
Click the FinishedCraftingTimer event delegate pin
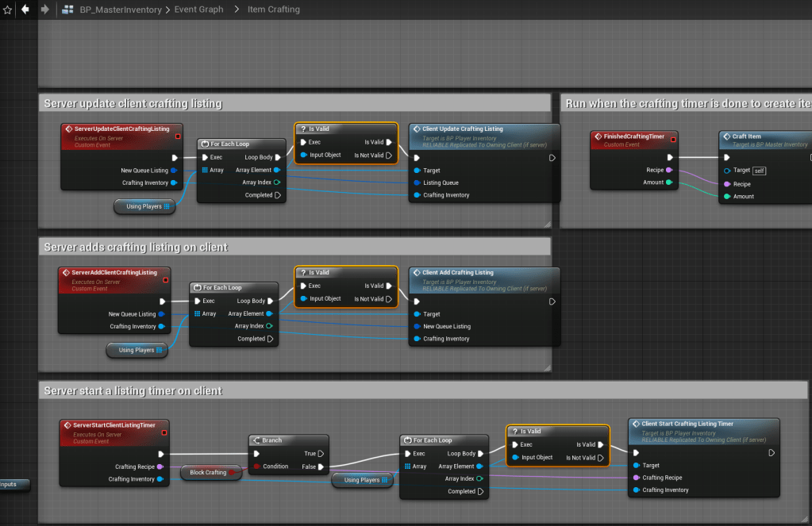tap(673, 139)
